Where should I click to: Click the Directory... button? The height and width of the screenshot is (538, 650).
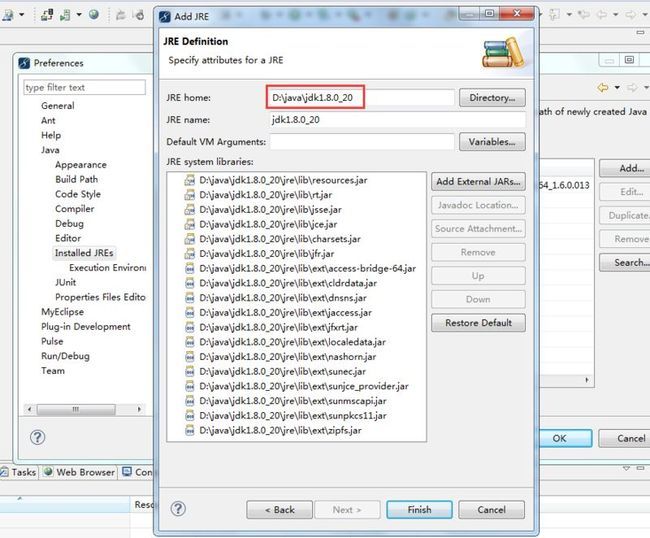[x=492, y=98]
